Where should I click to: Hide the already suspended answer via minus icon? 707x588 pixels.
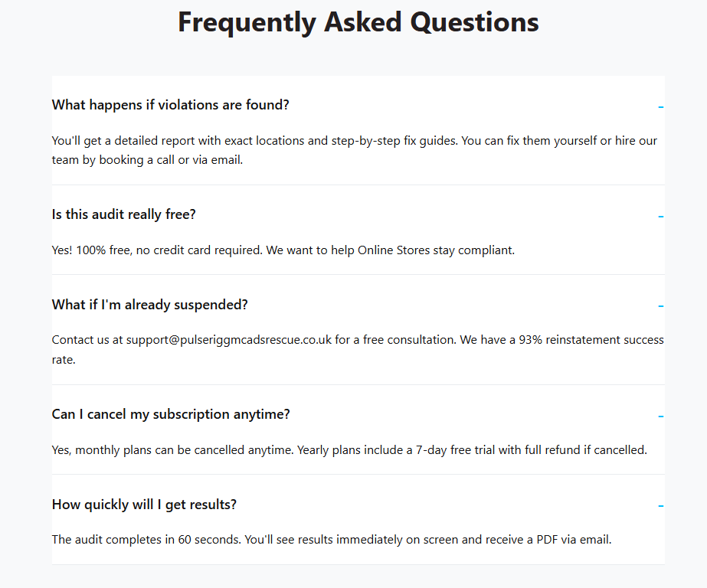coord(660,306)
